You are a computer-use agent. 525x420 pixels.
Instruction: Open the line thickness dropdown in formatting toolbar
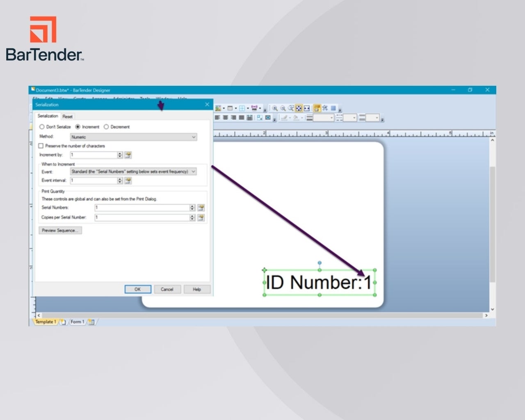(x=324, y=118)
